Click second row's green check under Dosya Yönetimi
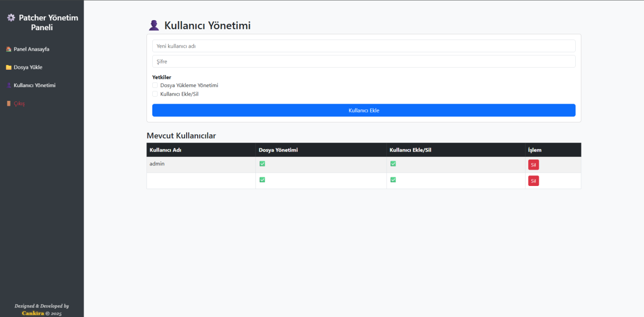Screen dimensions: 644x317 pos(262,180)
